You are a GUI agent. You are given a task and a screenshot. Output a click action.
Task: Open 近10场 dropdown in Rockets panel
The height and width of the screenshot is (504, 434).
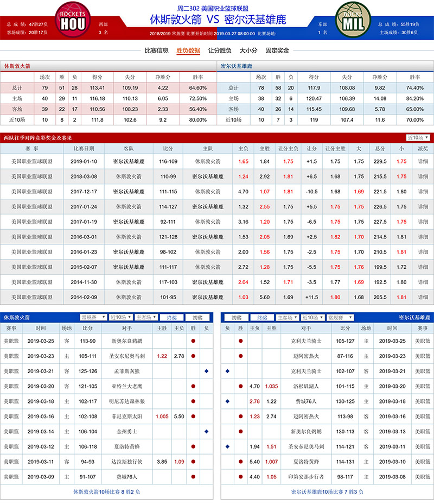coord(120,317)
